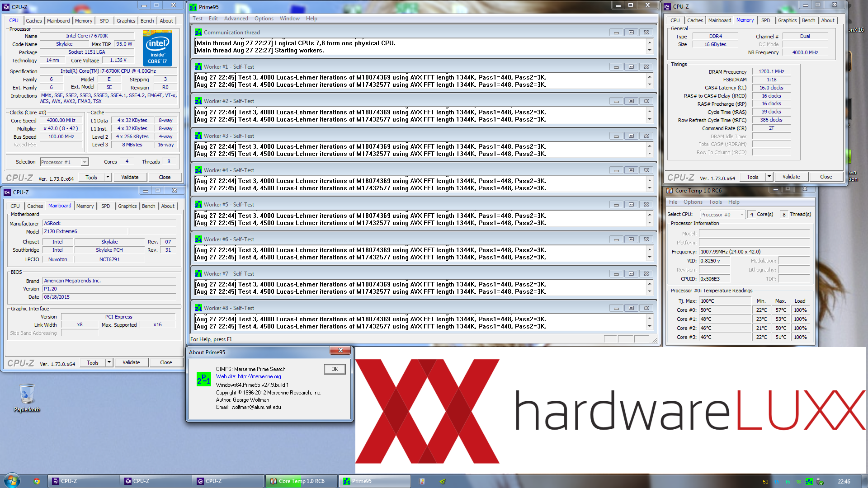This screenshot has width=868, height=488.
Task: Click the NVIDIA icon in the taskbar
Action: point(443,481)
